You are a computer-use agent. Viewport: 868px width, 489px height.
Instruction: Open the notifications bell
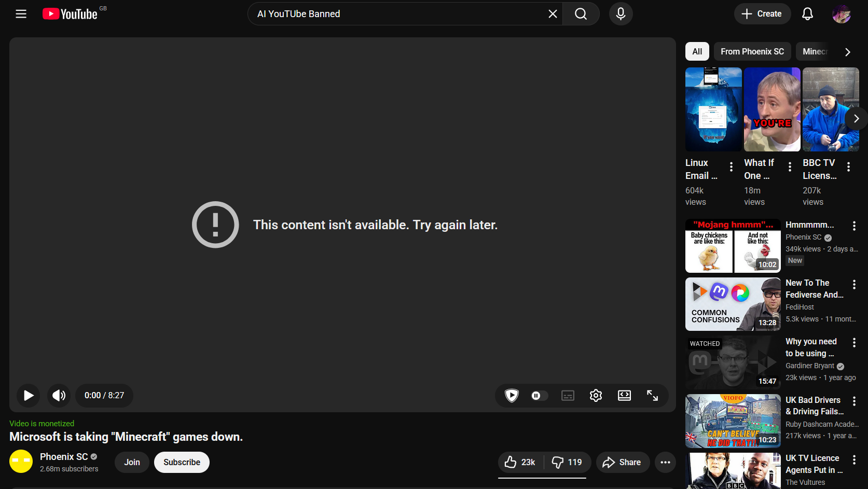807,14
